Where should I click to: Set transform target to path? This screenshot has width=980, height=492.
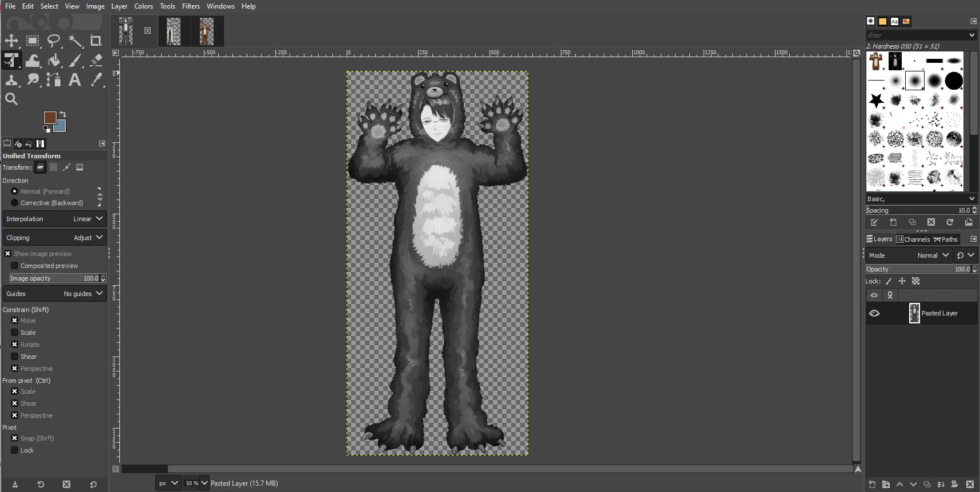[67, 167]
